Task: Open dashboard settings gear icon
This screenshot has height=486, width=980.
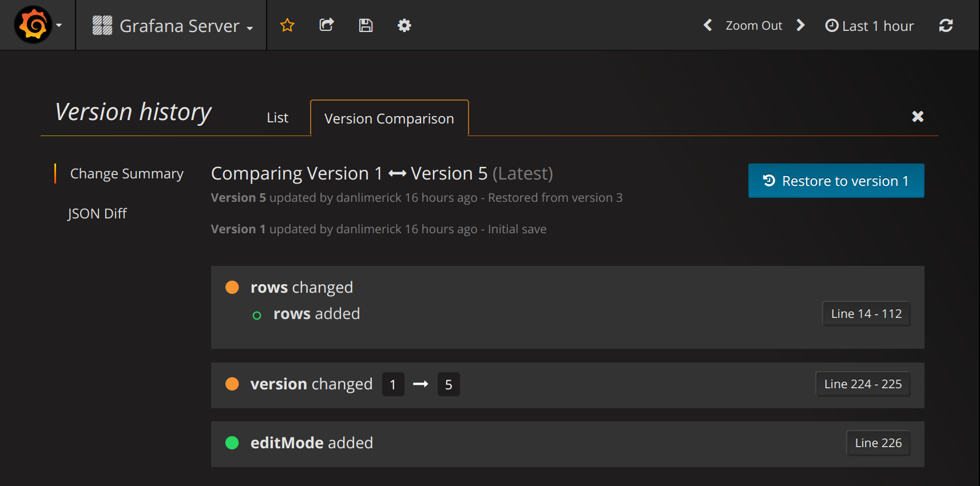Action: pos(404,25)
